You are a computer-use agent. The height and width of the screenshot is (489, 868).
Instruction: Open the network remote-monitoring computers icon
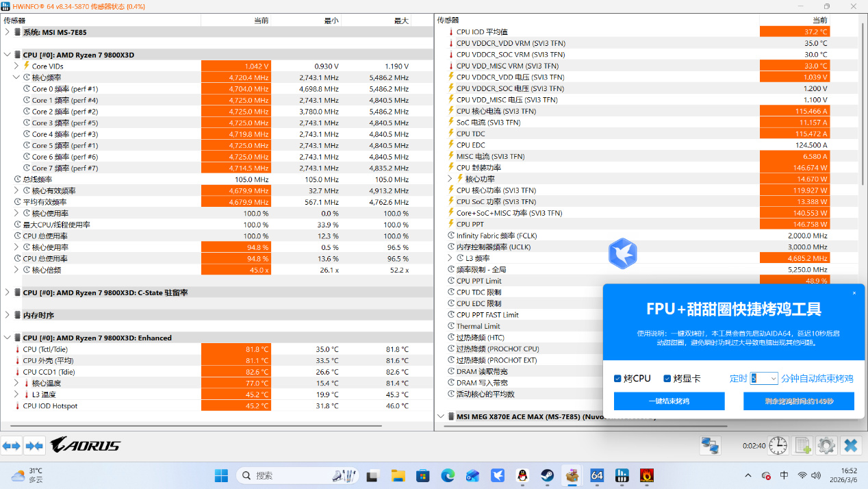click(710, 446)
